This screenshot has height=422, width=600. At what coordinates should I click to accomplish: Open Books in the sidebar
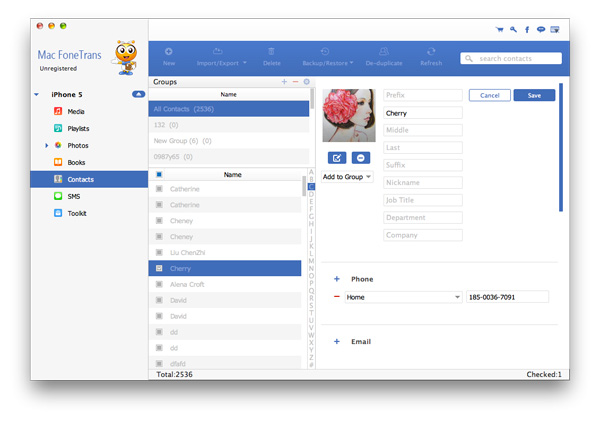tap(76, 162)
